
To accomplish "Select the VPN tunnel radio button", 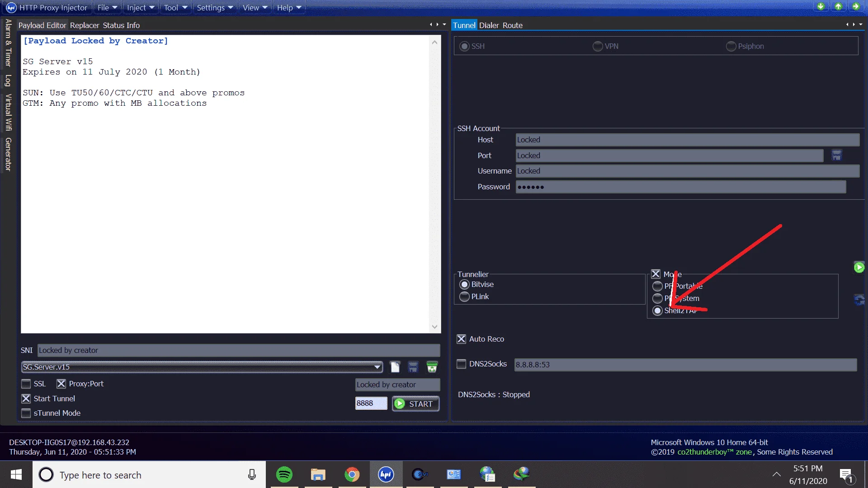I will [x=598, y=46].
